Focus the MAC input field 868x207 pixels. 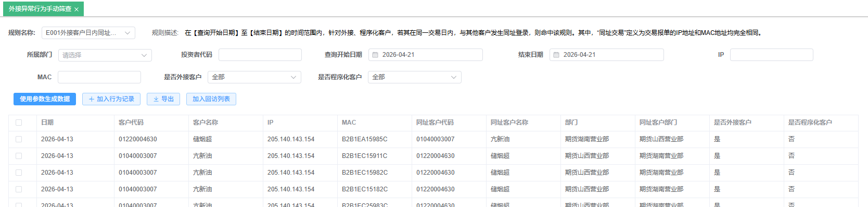pos(99,77)
